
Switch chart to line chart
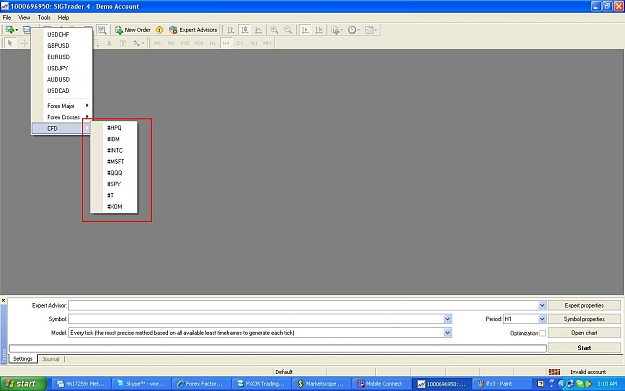point(258,30)
